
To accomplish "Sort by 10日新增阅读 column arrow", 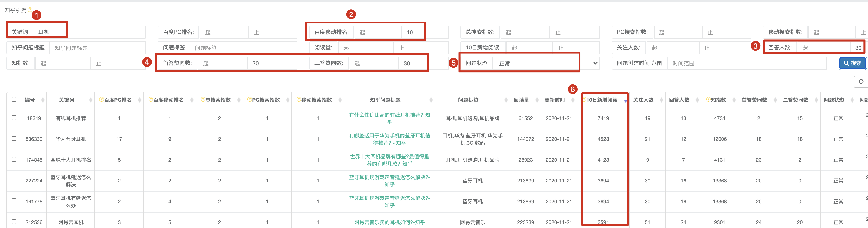I will click(x=625, y=100).
